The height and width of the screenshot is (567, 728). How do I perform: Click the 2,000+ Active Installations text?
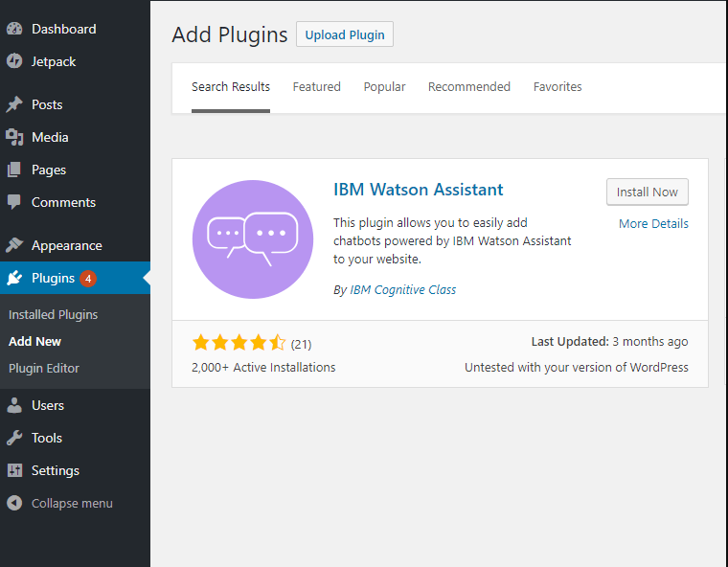263,368
